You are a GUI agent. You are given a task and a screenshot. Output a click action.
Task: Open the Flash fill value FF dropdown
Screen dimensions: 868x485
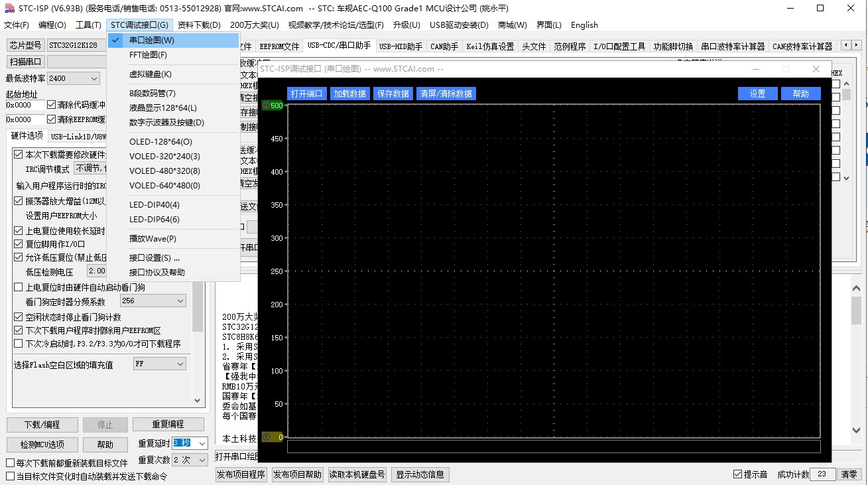click(180, 364)
